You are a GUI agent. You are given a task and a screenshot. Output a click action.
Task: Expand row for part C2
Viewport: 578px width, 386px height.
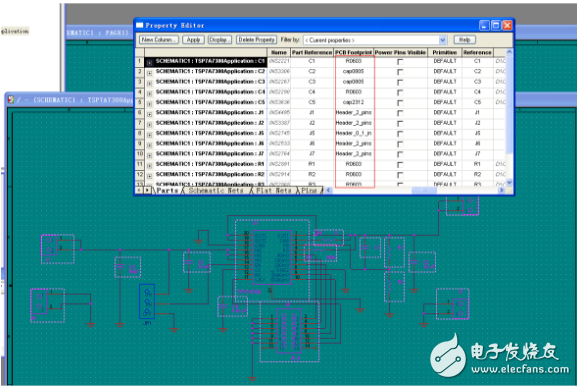coord(149,73)
